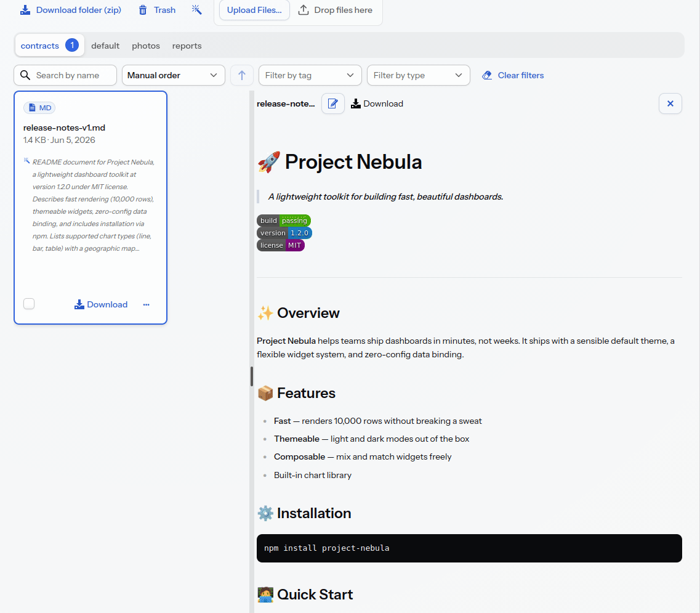Image resolution: width=700 pixels, height=613 pixels.
Task: Click the '1.4 KB · Jun 5, 2026' file details
Action: point(59,140)
